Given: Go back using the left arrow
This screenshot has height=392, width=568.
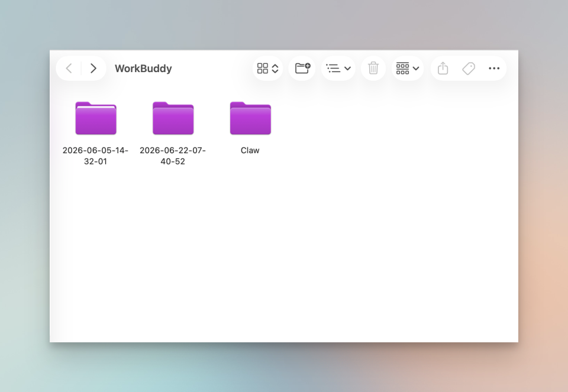Looking at the screenshot, I should click(x=69, y=69).
